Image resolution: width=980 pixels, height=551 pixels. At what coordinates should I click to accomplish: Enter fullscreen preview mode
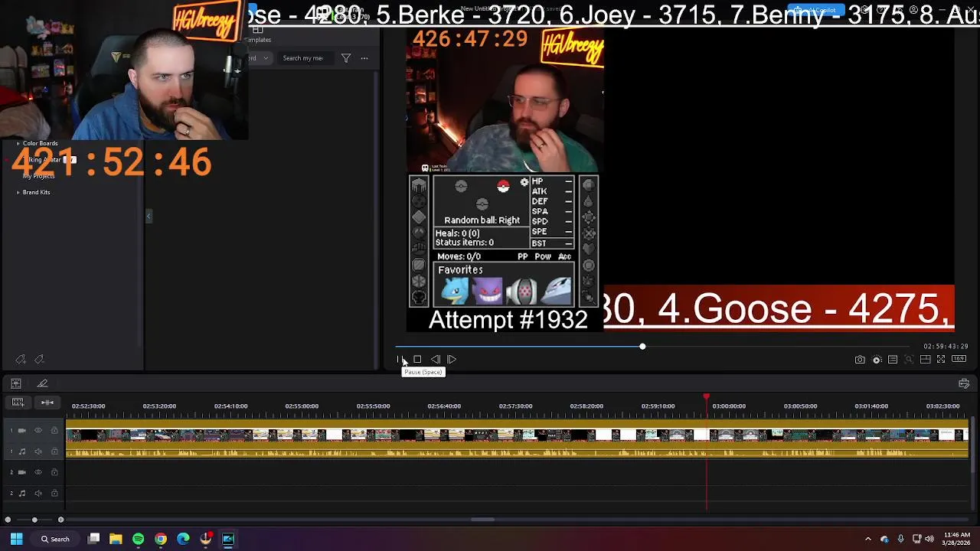pos(941,360)
